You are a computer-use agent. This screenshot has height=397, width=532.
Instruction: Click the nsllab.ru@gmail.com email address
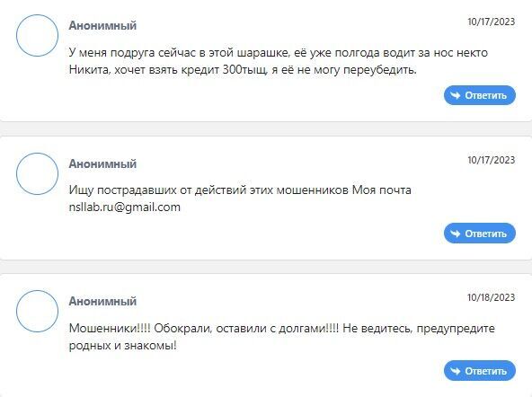125,207
